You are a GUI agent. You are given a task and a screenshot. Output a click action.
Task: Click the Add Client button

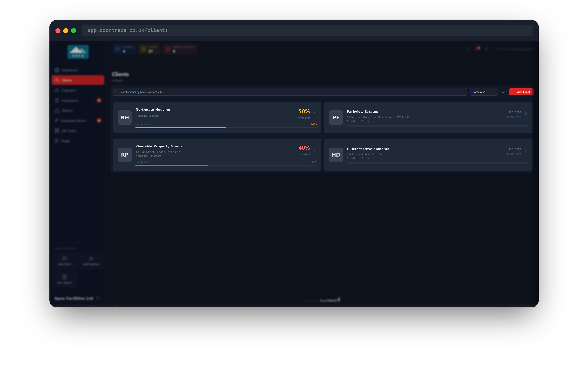pos(521,92)
